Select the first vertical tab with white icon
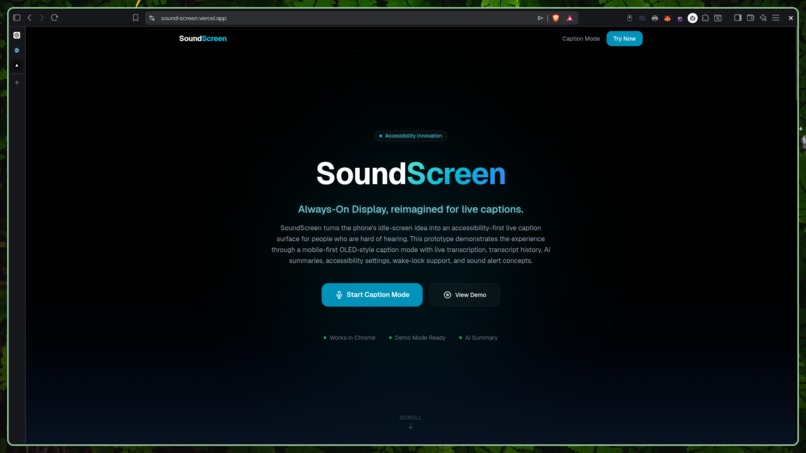 [x=16, y=35]
